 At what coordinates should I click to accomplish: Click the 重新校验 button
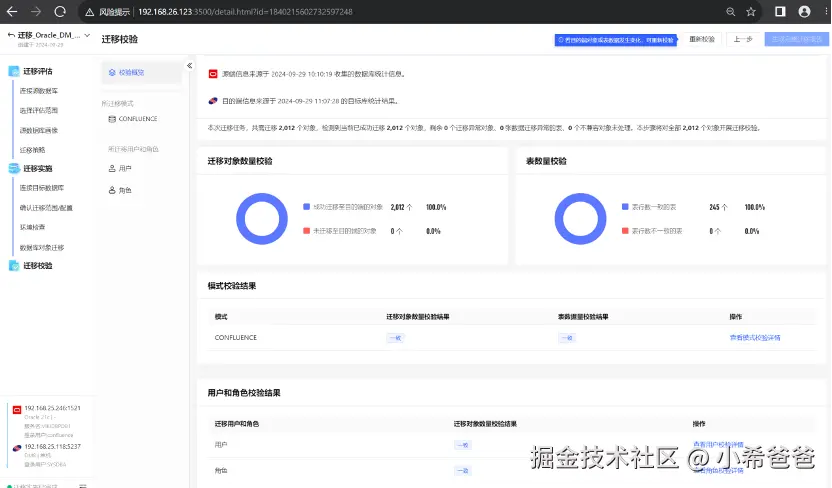tap(701, 39)
